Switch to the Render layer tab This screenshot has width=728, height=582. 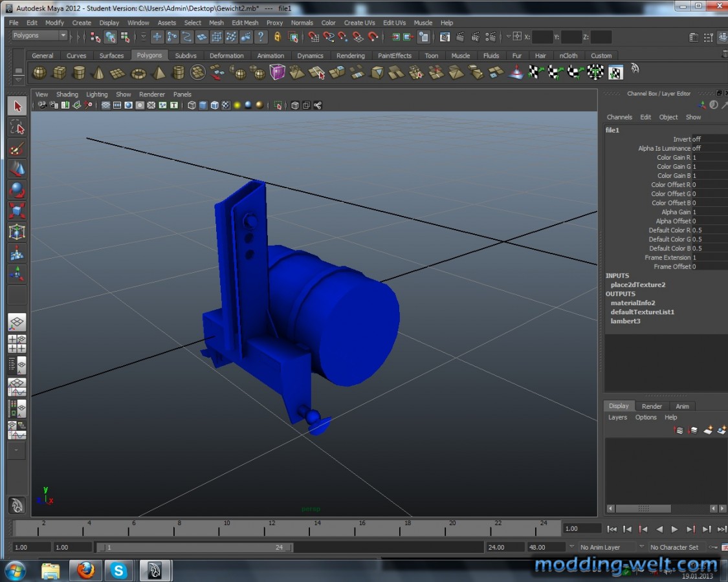(652, 406)
